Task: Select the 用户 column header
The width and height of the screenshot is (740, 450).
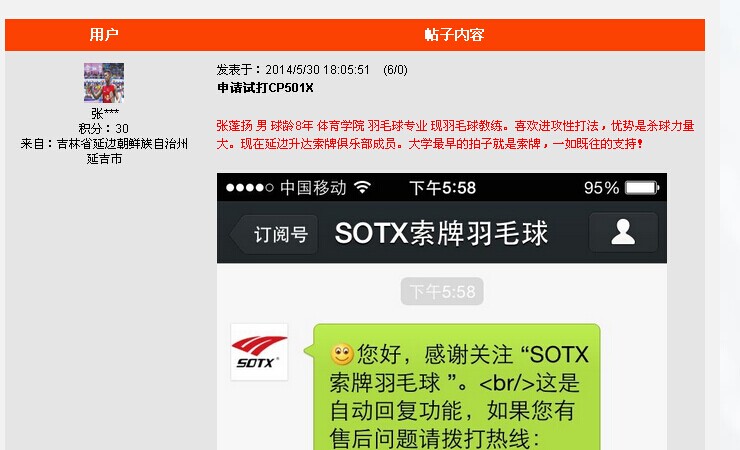Action: tap(104, 34)
